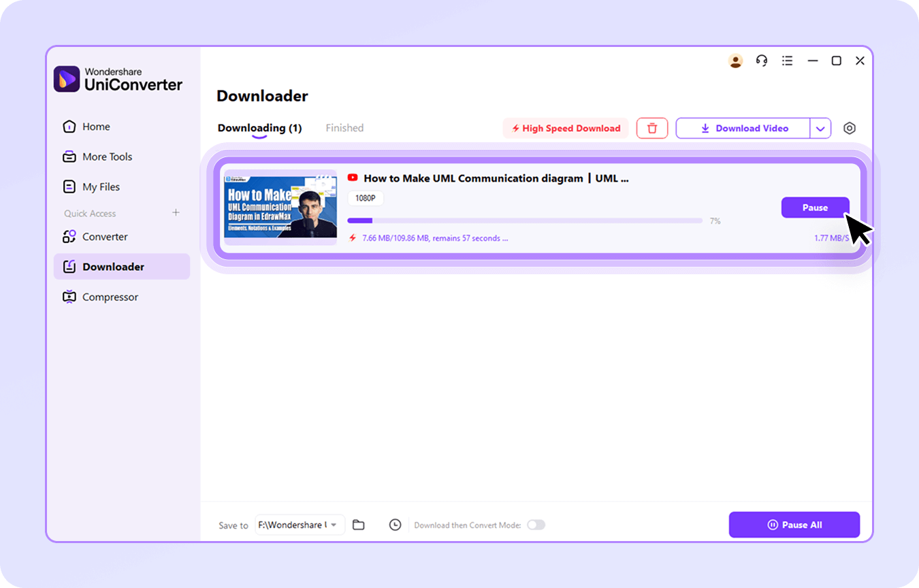Open Compressor in the sidebar
The height and width of the screenshot is (588, 919).
(122, 297)
